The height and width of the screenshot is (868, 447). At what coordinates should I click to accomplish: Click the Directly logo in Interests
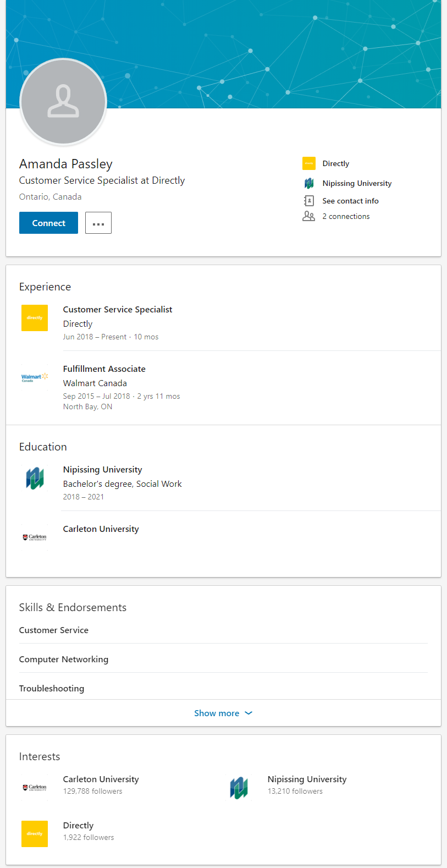(x=35, y=834)
